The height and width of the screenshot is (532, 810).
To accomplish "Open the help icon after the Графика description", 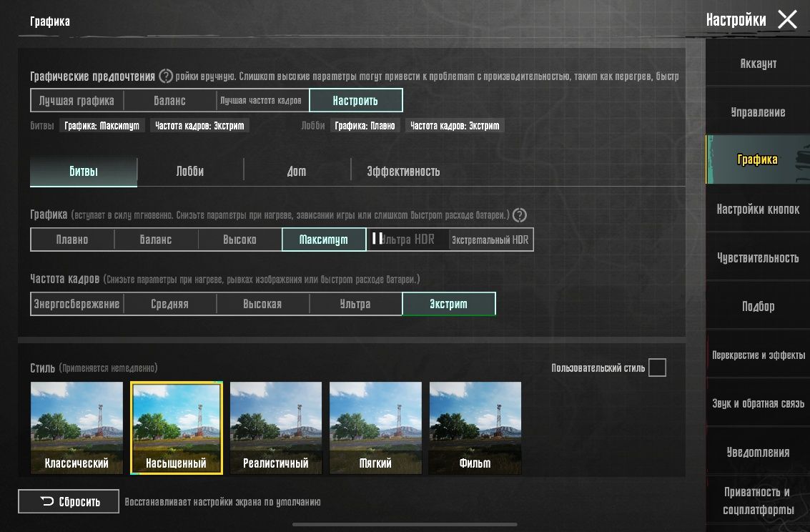I will 520,215.
